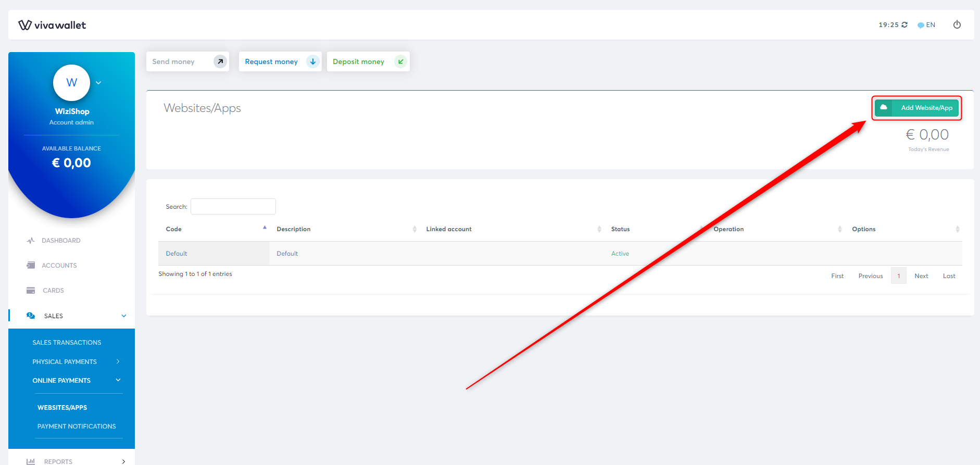The width and height of the screenshot is (980, 465).
Task: Open Websites/Apps menu entry
Action: [x=62, y=408]
